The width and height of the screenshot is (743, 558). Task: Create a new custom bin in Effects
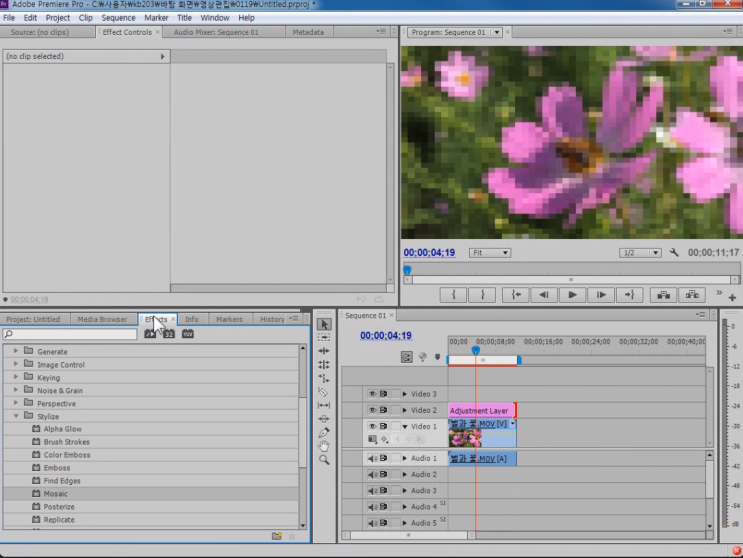coord(277,536)
